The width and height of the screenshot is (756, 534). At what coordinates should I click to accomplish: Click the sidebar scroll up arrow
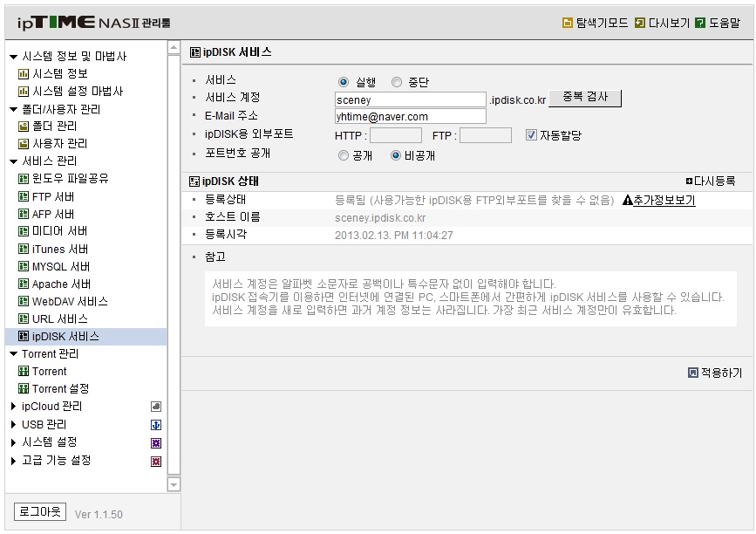(174, 48)
